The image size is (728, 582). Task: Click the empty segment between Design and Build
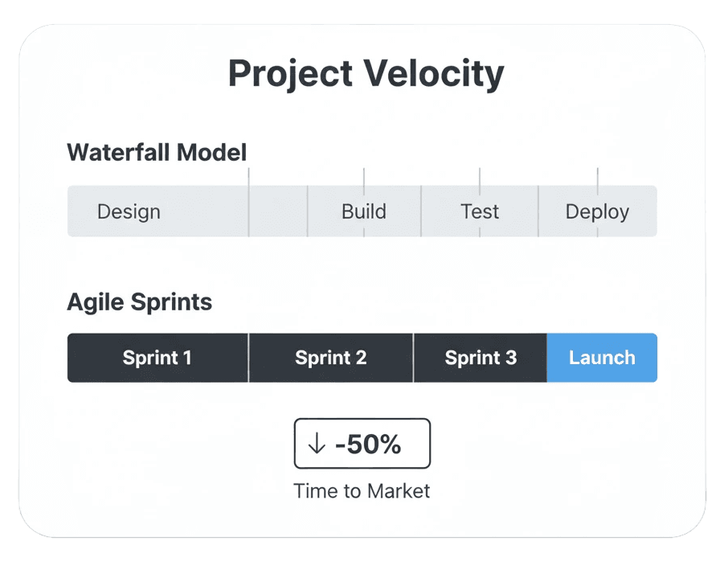coord(278,211)
